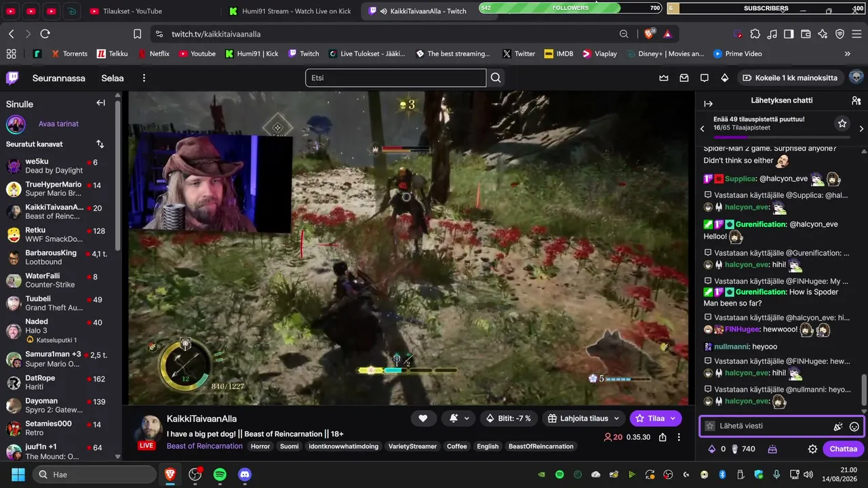
Task: Open Twitch whispers icon
Action: point(705,78)
